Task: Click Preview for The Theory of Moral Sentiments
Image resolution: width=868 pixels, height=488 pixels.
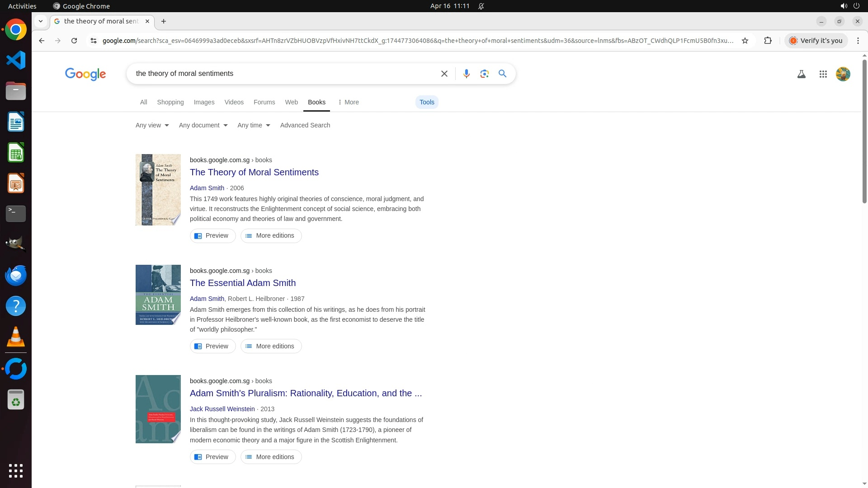Action: pyautogui.click(x=212, y=235)
